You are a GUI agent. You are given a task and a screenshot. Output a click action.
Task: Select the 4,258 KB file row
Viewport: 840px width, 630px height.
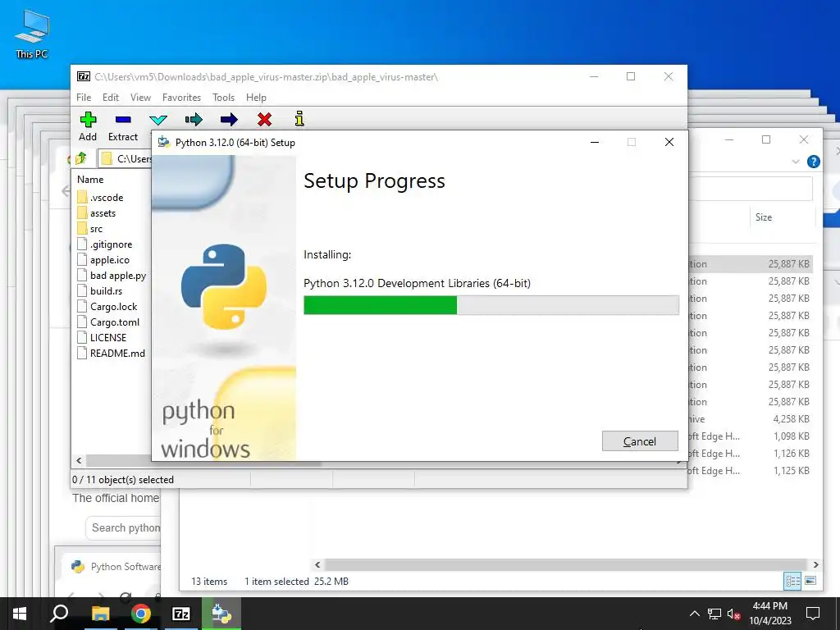750,419
